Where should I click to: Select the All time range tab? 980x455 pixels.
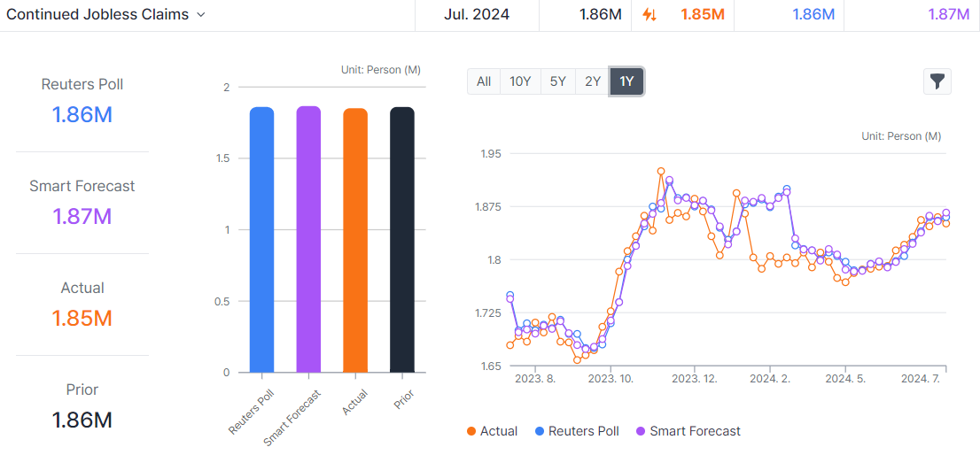pyautogui.click(x=484, y=81)
